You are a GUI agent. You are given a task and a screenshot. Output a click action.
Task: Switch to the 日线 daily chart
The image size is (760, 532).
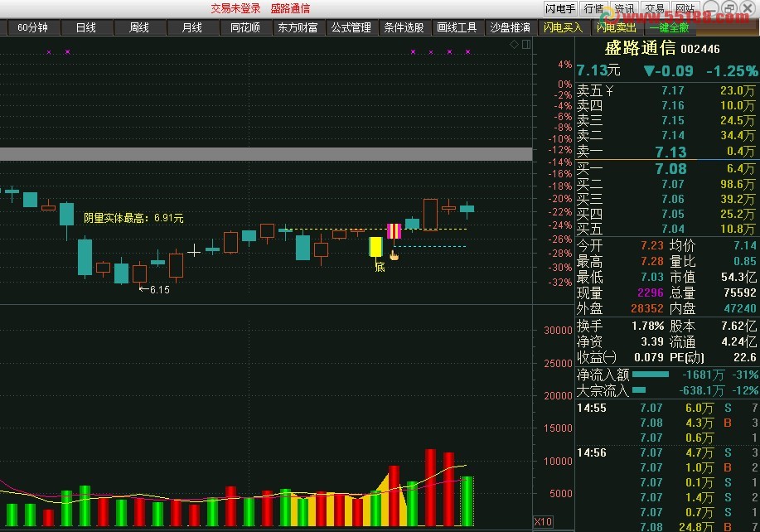pos(86,27)
